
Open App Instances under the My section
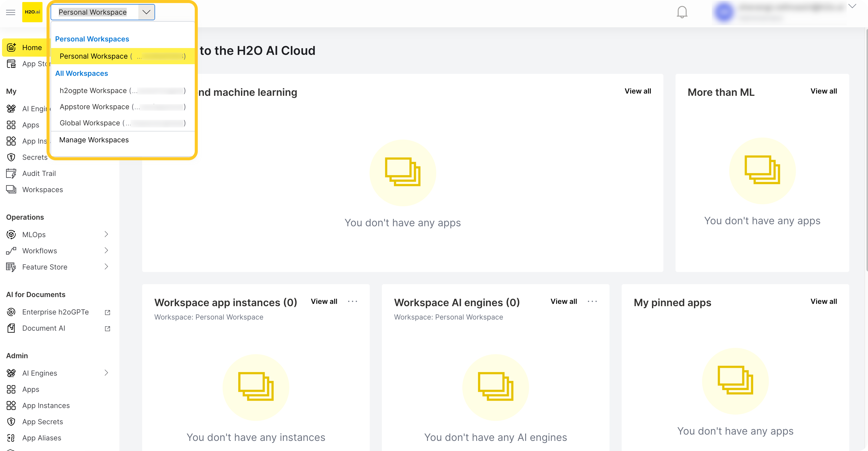click(27, 141)
